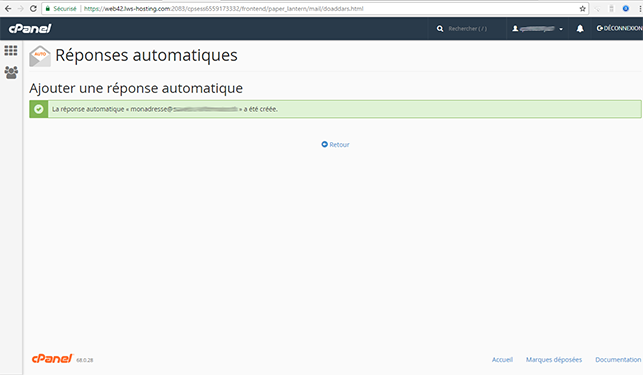Screen dimensions: 643x375
Task: Open the user manager icon in the sidebar
Action: pyautogui.click(x=11, y=73)
